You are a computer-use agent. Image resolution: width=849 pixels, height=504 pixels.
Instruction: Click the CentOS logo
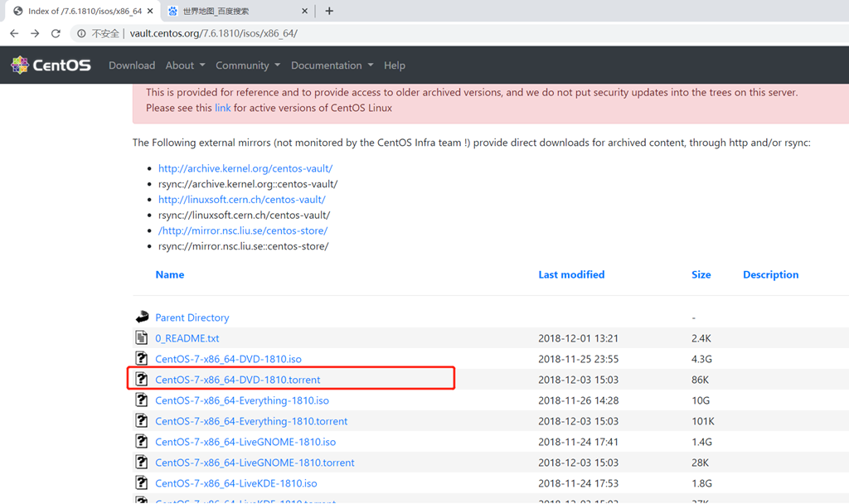pyautogui.click(x=51, y=65)
